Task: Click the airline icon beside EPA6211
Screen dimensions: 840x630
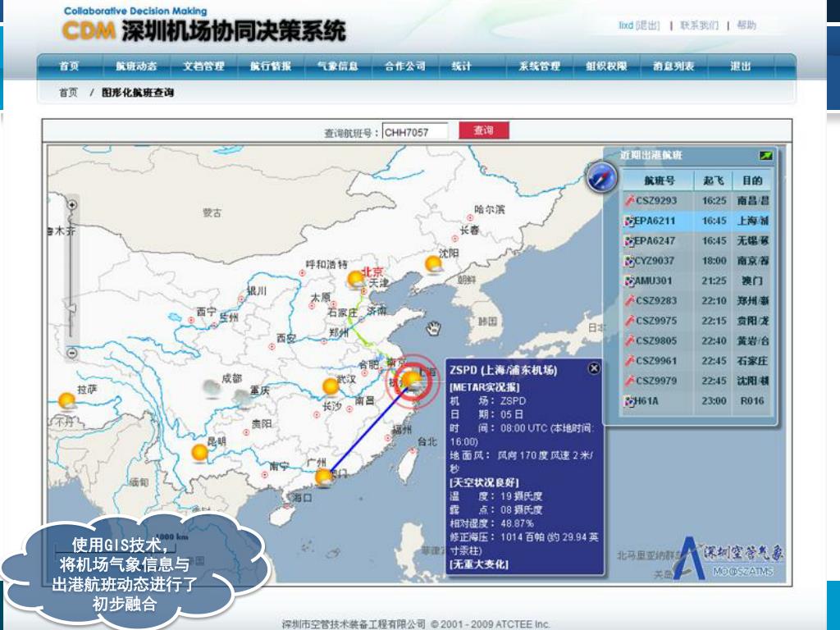Action: click(629, 221)
